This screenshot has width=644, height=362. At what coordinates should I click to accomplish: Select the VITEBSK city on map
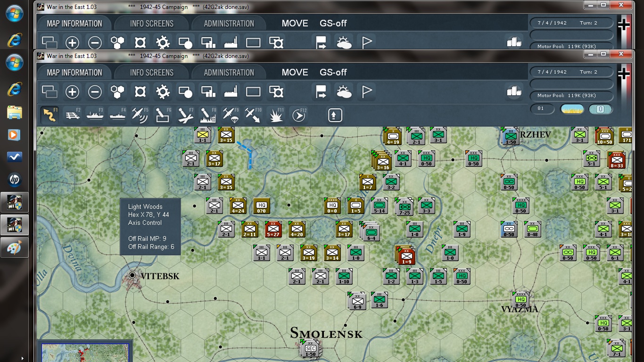(x=132, y=275)
